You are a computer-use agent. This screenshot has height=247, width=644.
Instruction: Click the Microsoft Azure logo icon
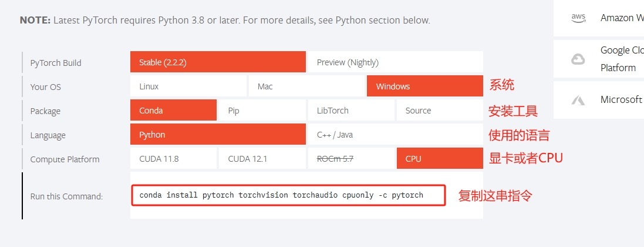(578, 99)
